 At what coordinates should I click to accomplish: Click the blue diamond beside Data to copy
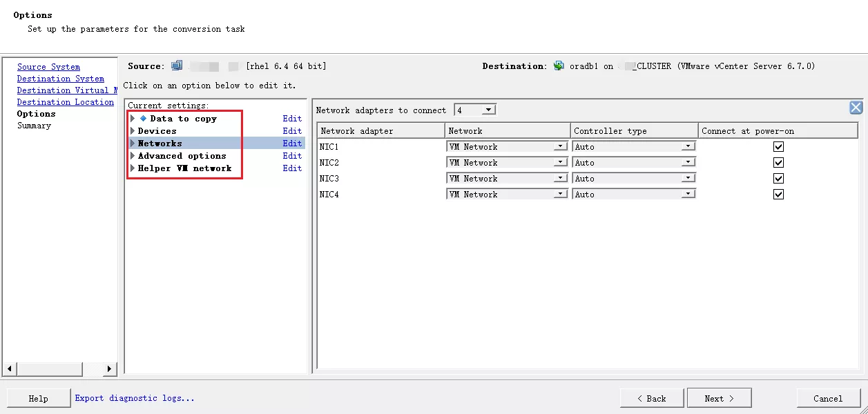[x=144, y=119]
